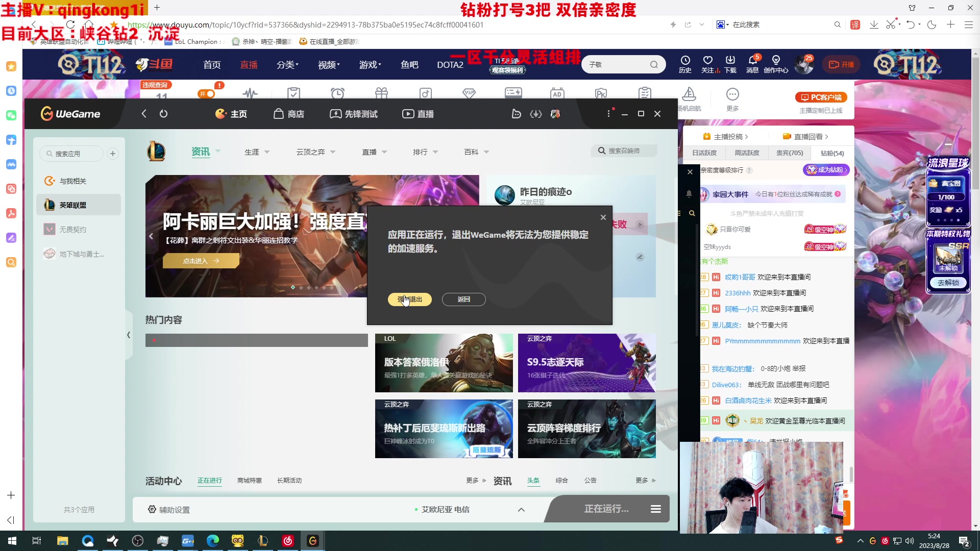Open 主播投稿 link
This screenshot has height=551, width=980.
725,137
